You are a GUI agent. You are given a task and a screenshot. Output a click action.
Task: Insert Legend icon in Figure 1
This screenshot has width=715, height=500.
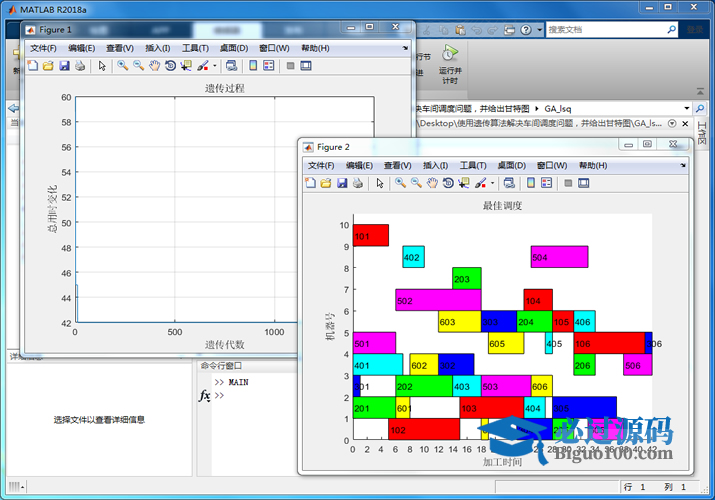coord(269,66)
